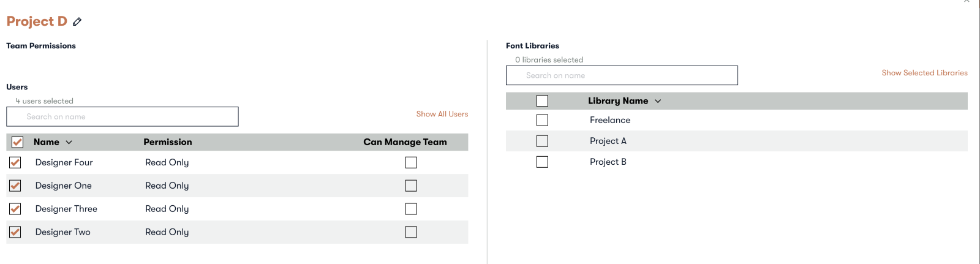This screenshot has width=980, height=264.
Task: Uncheck the Designer One user checkbox
Action: coord(15,186)
